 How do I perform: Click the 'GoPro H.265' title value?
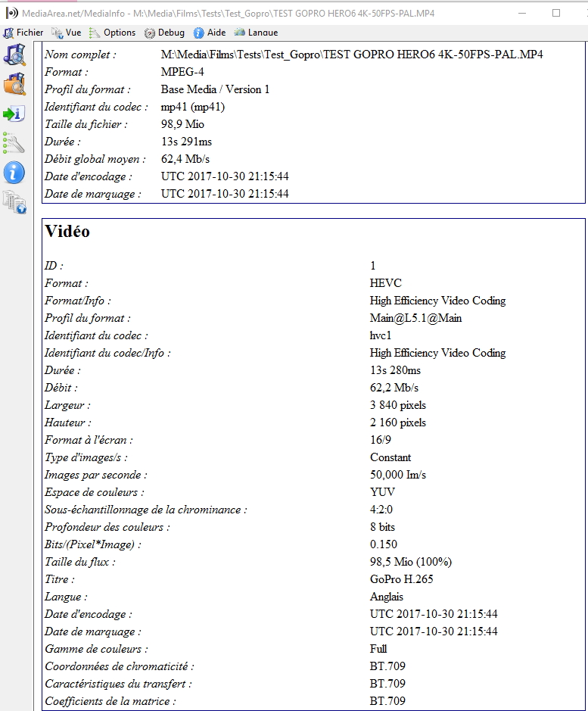(x=402, y=579)
